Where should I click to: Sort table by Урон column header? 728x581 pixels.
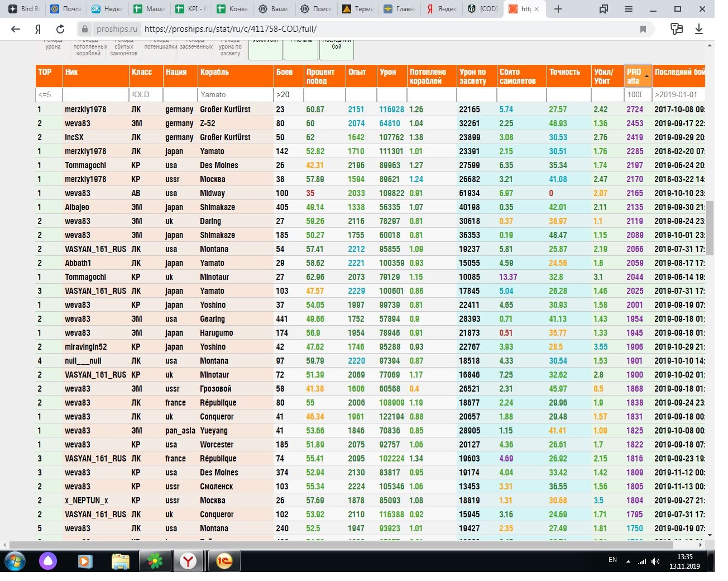392,76
